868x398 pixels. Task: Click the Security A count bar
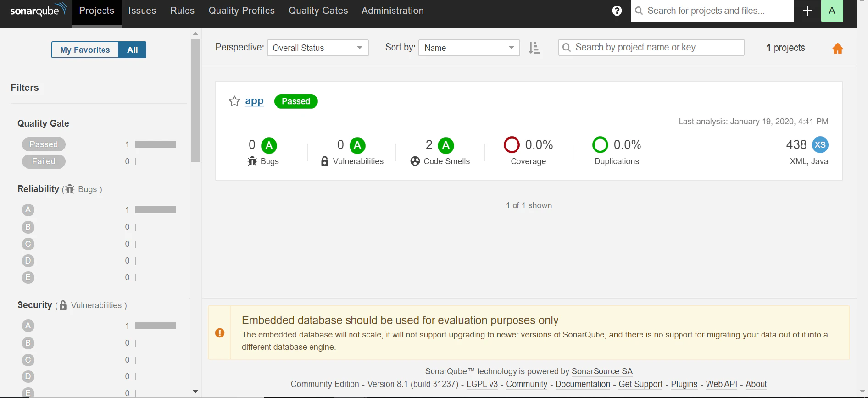[x=156, y=326]
